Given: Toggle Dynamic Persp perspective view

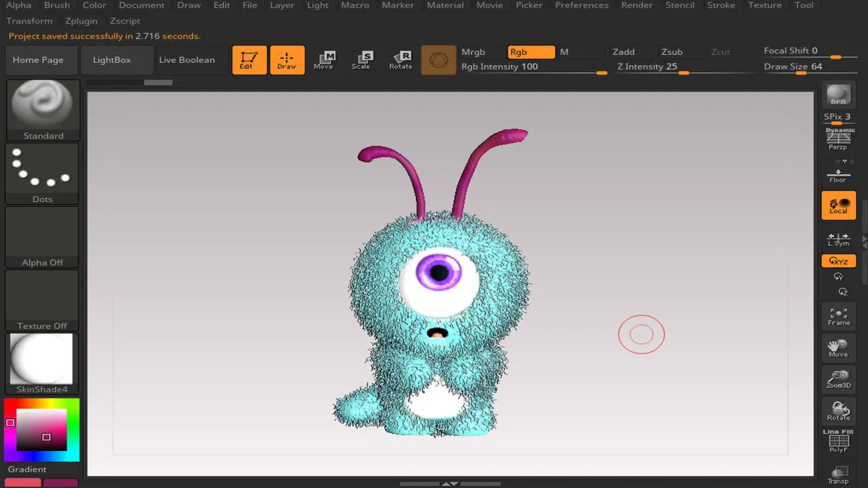Looking at the screenshot, I should (x=838, y=139).
